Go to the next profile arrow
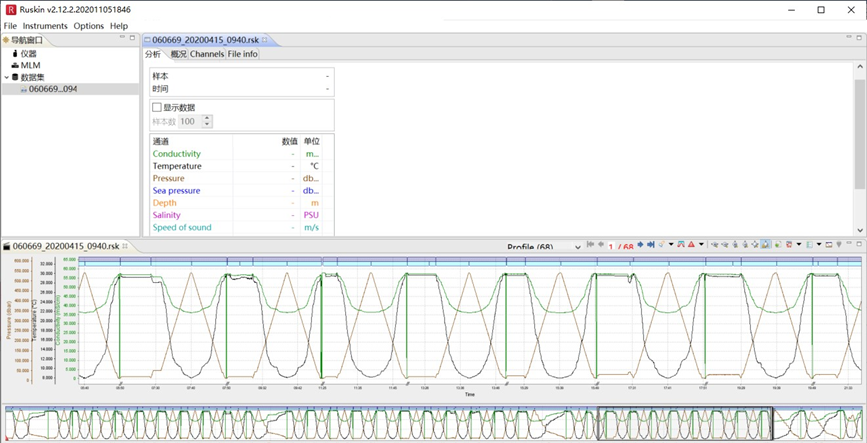The width and height of the screenshot is (867, 443). point(640,245)
